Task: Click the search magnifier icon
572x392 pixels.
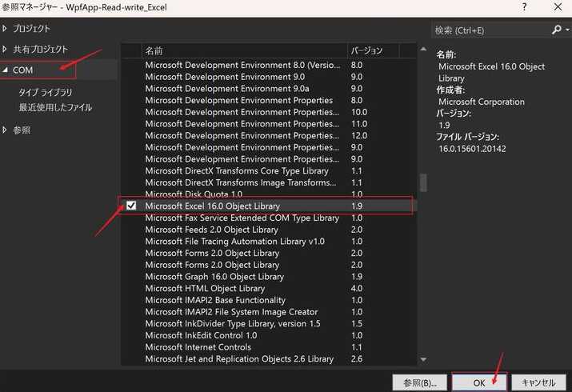Action: coord(557,30)
